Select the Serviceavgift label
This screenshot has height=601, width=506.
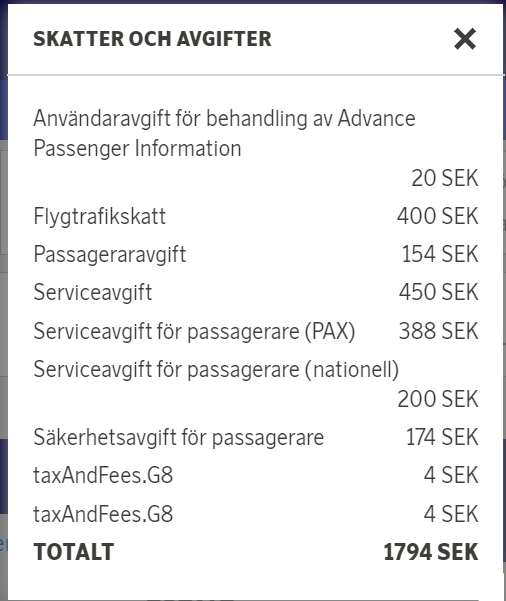(93, 292)
